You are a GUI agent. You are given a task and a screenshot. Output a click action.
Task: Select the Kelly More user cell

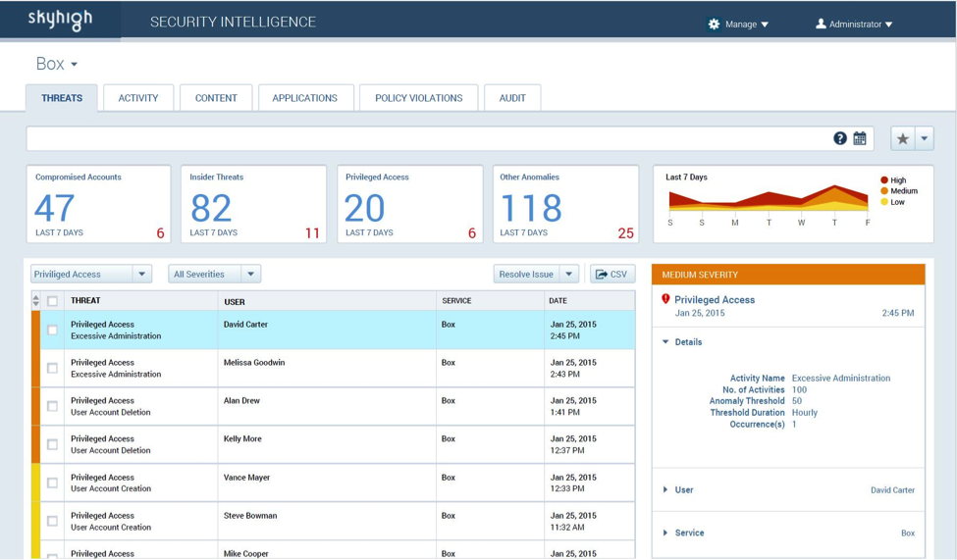click(327, 444)
